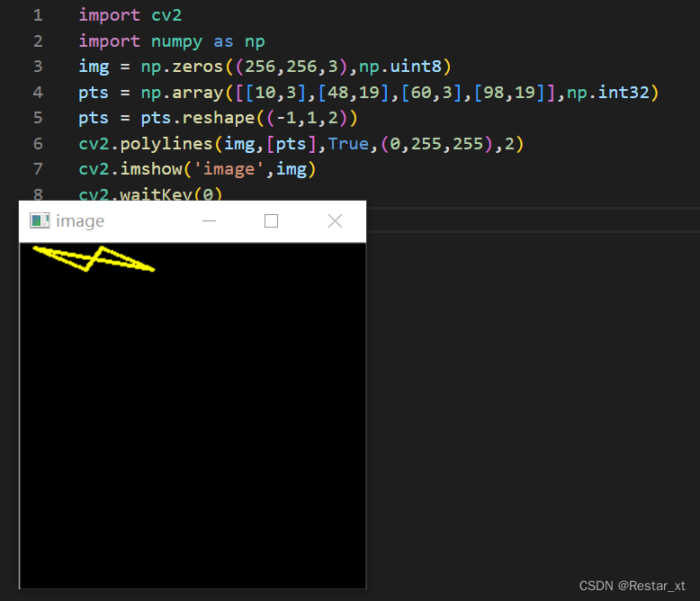The image size is (700, 601).
Task: Click 'np.zeros' call on line 3
Action: 182,67
